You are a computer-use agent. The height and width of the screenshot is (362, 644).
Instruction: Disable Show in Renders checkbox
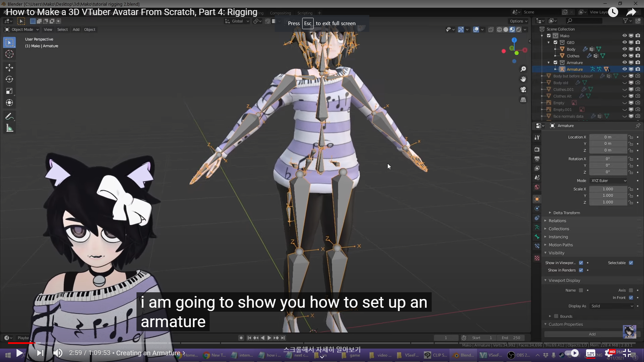tap(581, 270)
